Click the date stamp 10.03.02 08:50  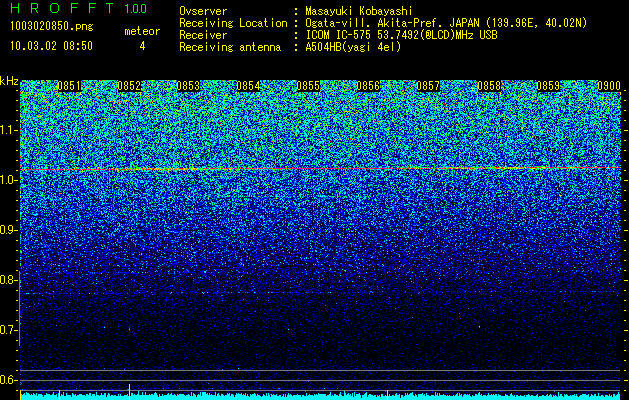coord(51,46)
